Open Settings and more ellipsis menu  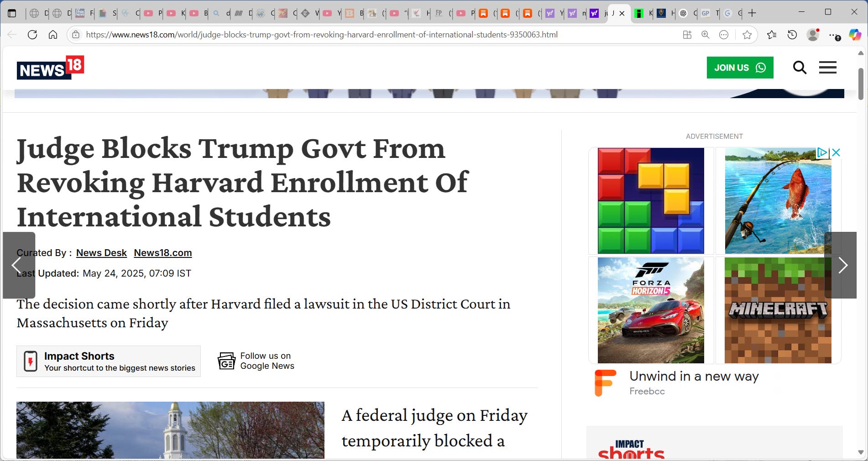[834, 35]
